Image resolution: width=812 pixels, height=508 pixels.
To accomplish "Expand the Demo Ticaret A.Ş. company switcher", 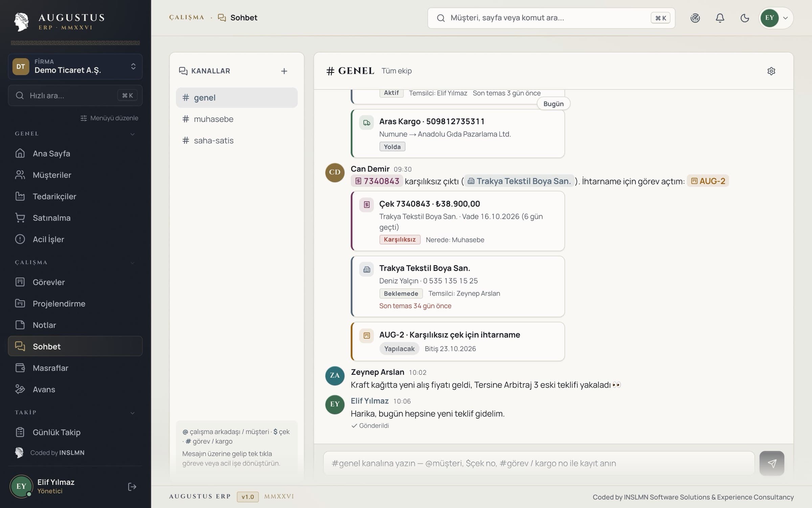I will (75, 66).
